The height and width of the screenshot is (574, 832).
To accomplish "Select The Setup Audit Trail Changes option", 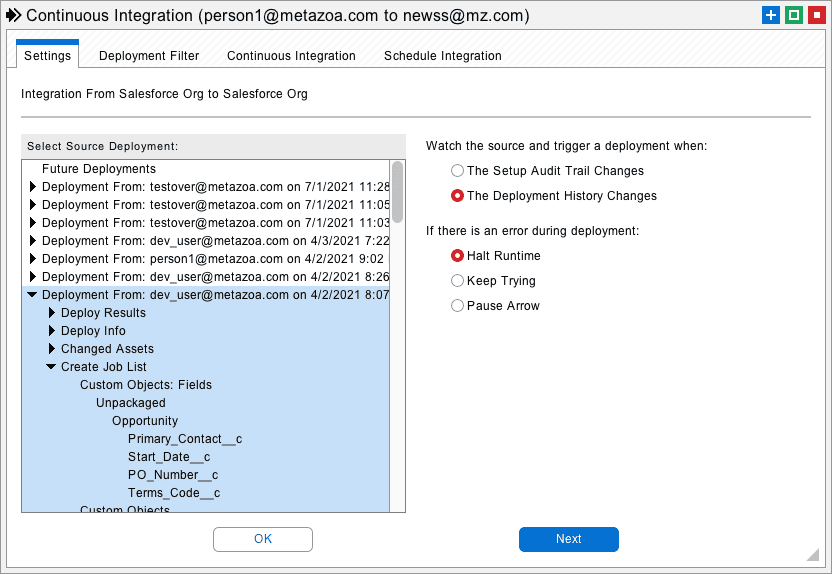I will (x=457, y=171).
